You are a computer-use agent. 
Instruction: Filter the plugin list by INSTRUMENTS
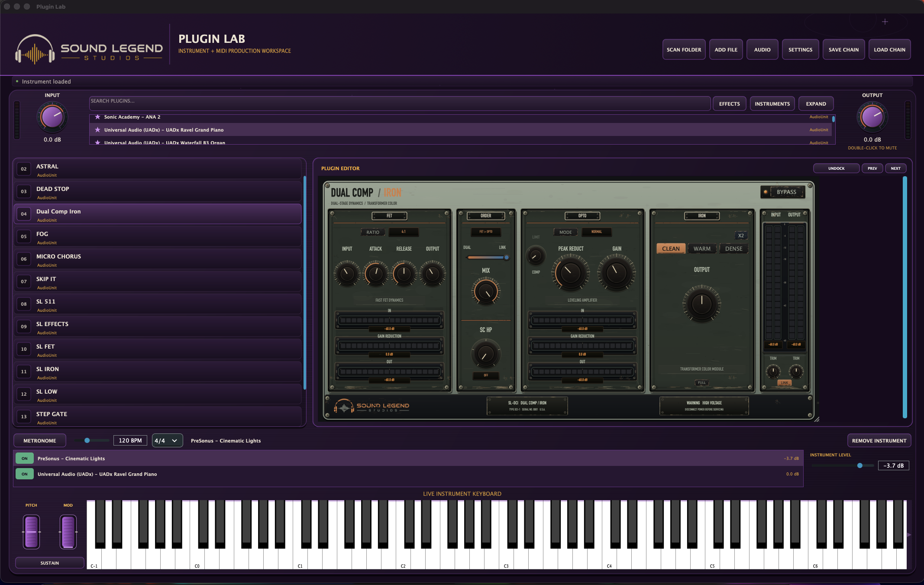772,104
